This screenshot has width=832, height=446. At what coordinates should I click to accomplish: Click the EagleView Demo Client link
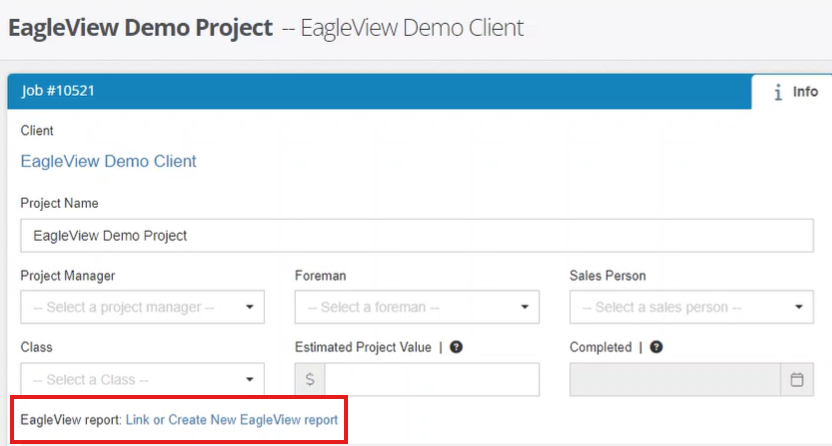pos(108,161)
